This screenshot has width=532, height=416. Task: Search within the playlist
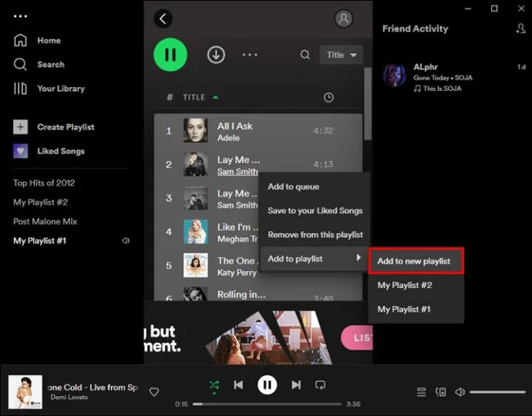305,55
